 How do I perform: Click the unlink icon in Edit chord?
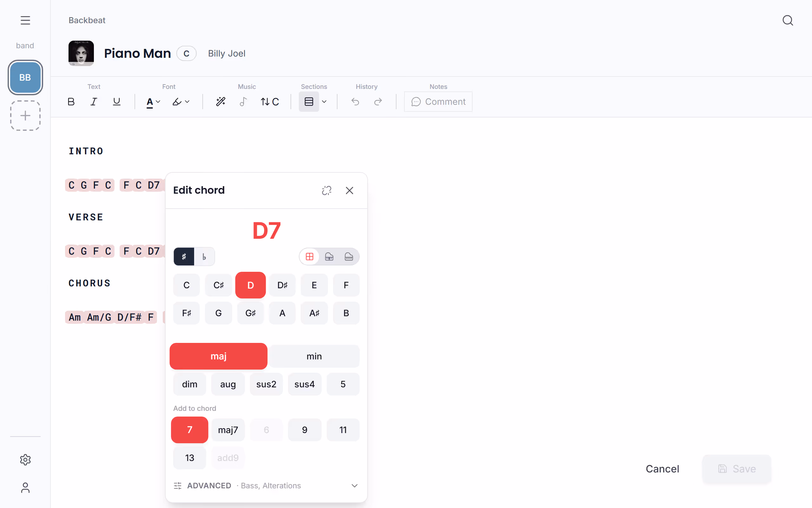click(x=326, y=190)
